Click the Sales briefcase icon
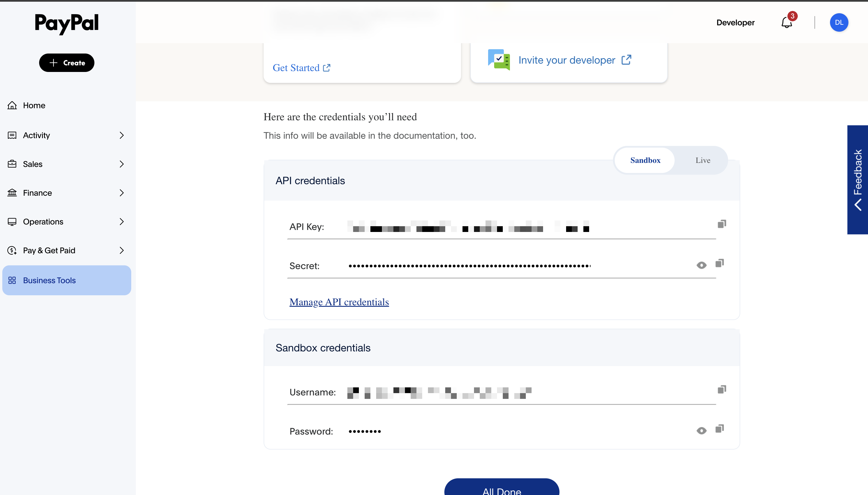This screenshot has width=868, height=495. pos(12,164)
